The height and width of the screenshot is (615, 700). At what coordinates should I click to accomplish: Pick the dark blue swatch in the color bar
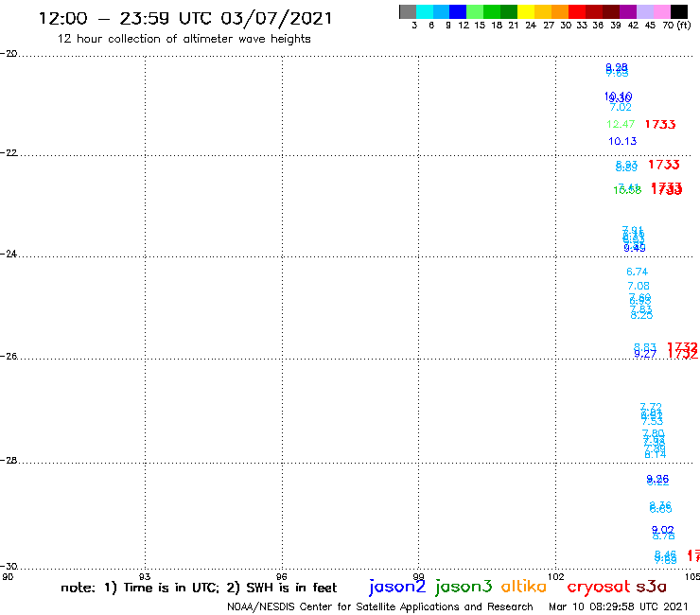click(459, 12)
